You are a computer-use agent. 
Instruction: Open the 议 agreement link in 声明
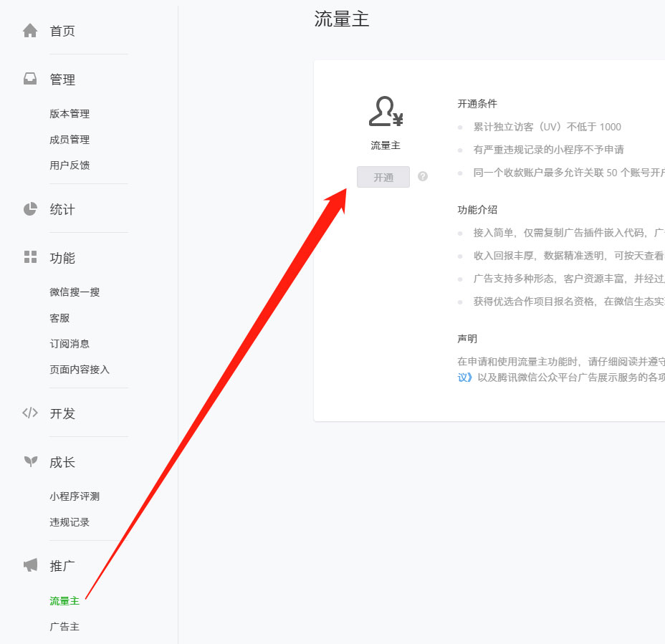click(464, 378)
